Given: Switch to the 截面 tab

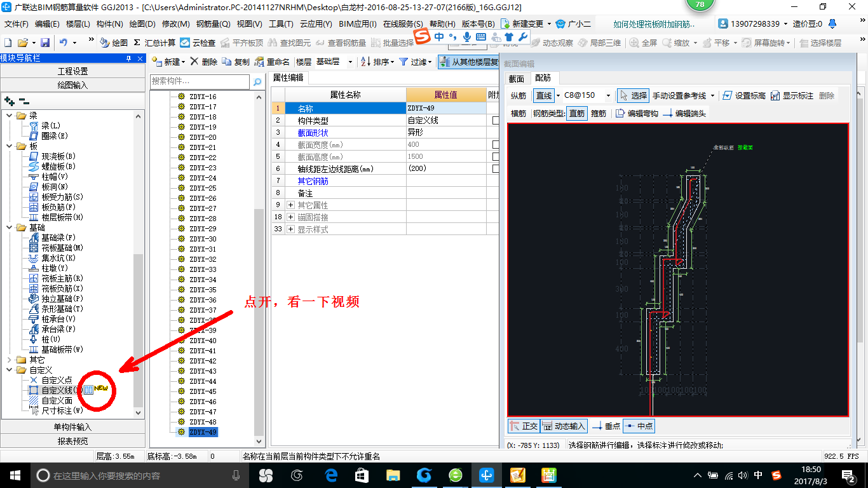Looking at the screenshot, I should coord(517,78).
